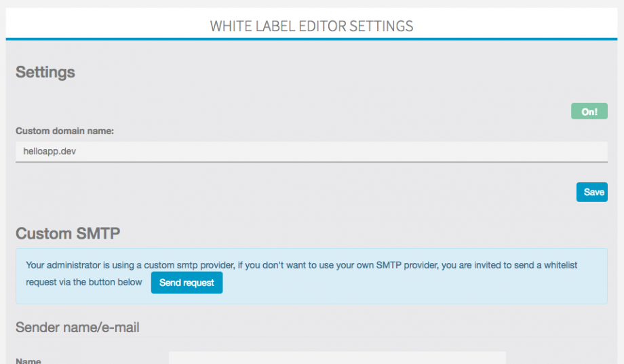The width and height of the screenshot is (624, 364).
Task: Click the blue line under the page title
Action: click(x=311, y=39)
